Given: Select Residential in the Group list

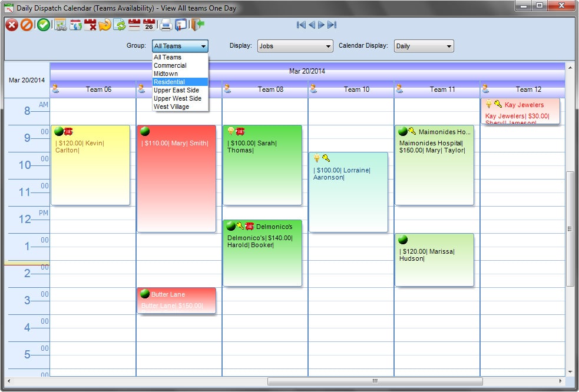Looking at the screenshot, I should click(x=180, y=82).
